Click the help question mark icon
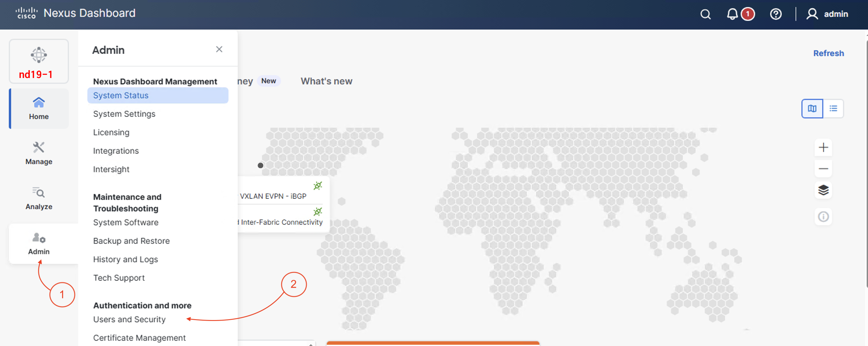Image resolution: width=868 pixels, height=346 pixels. pos(775,14)
